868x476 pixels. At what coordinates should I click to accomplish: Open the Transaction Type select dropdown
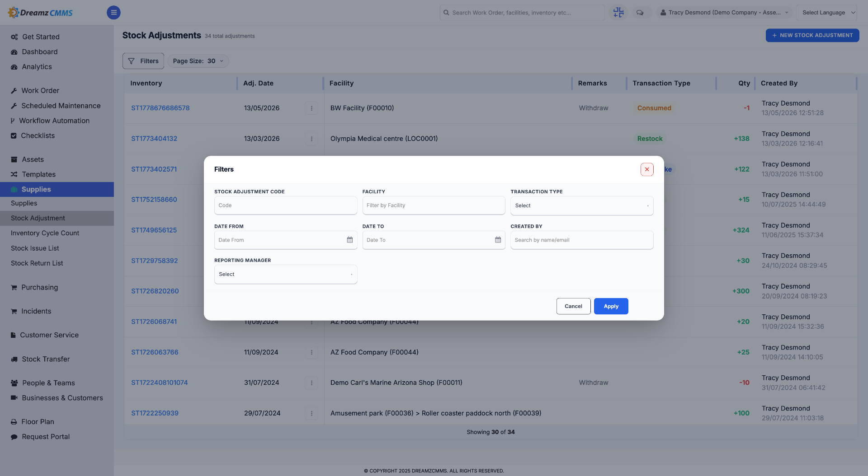click(x=582, y=205)
